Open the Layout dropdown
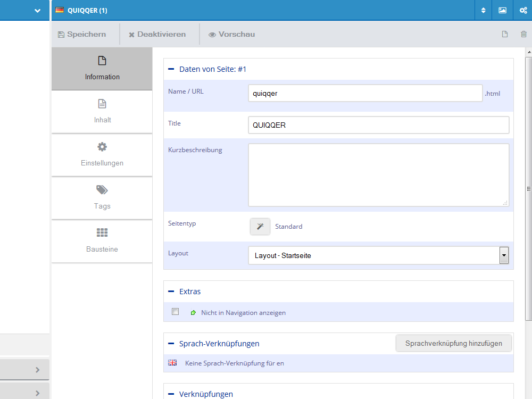532x399 pixels. pos(378,255)
